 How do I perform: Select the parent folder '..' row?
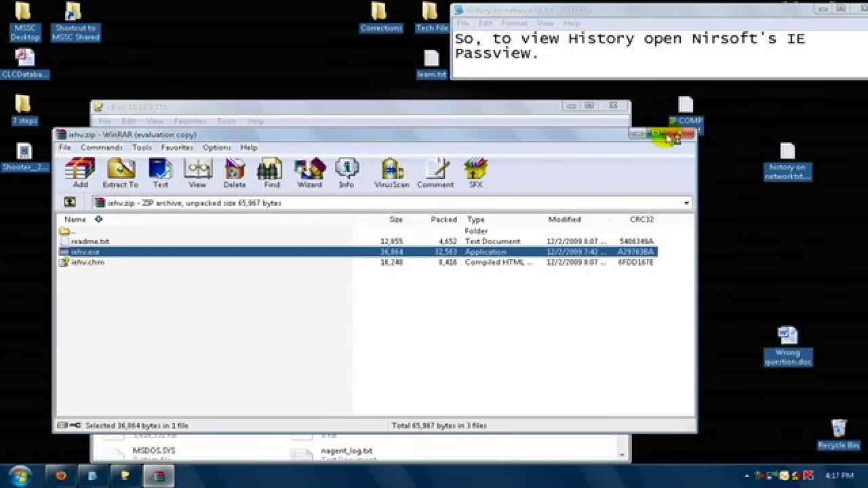[x=357, y=231]
